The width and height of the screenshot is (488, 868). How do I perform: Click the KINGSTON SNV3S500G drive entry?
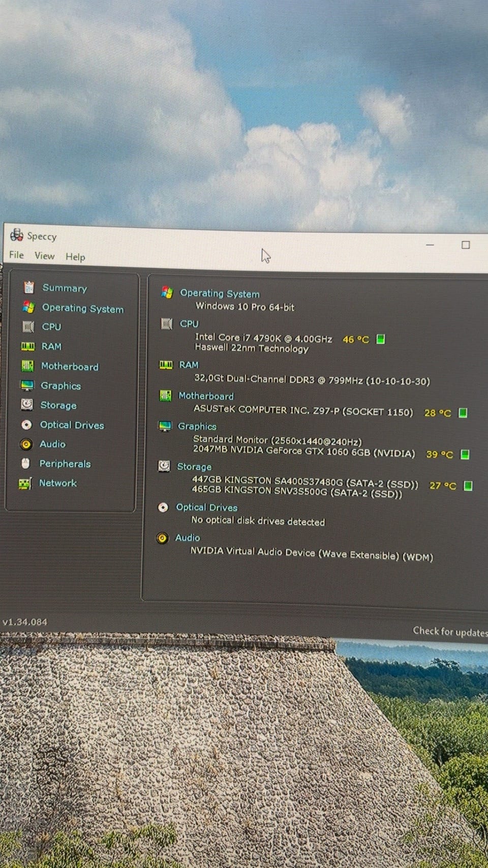tap(296, 492)
